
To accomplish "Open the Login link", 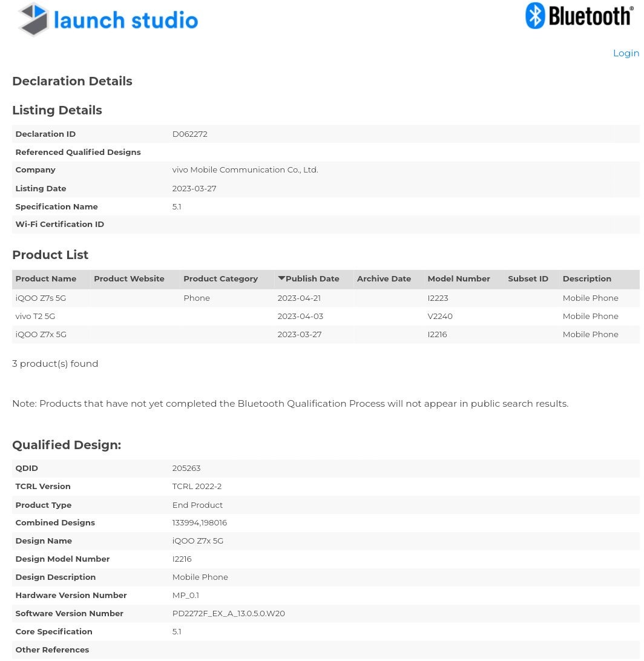I will click(625, 53).
